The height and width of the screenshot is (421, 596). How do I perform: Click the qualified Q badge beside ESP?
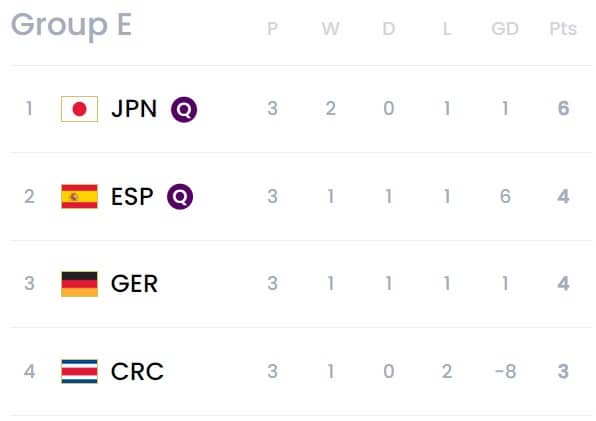click(180, 196)
